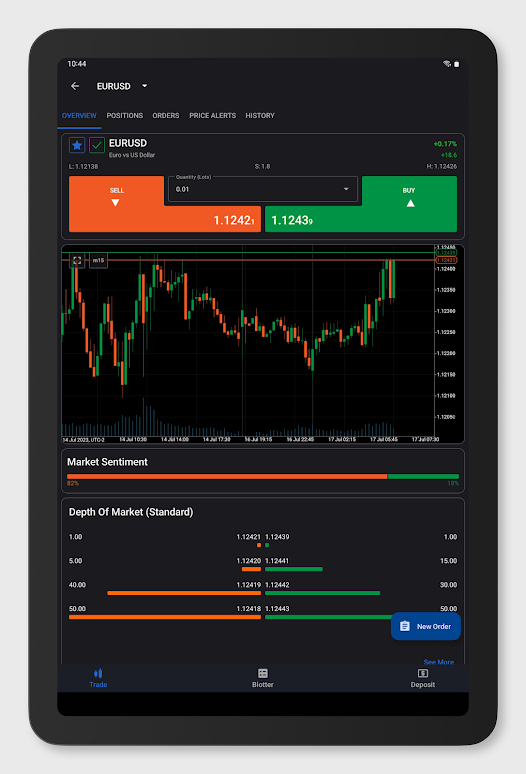This screenshot has width=526, height=774.
Task: Open the Blotter icon in bottom bar
Action: point(263,678)
